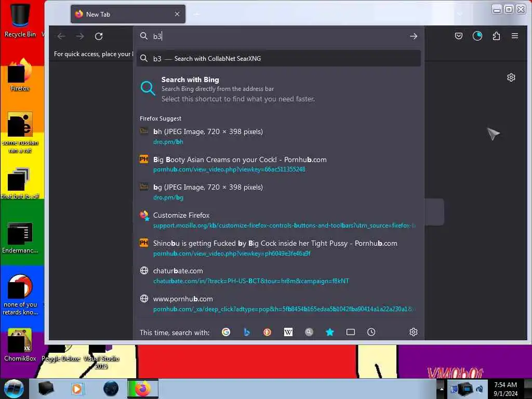The image size is (532, 399).
Task: Open the Extensions puzzle-piece icon
Action: click(496, 36)
